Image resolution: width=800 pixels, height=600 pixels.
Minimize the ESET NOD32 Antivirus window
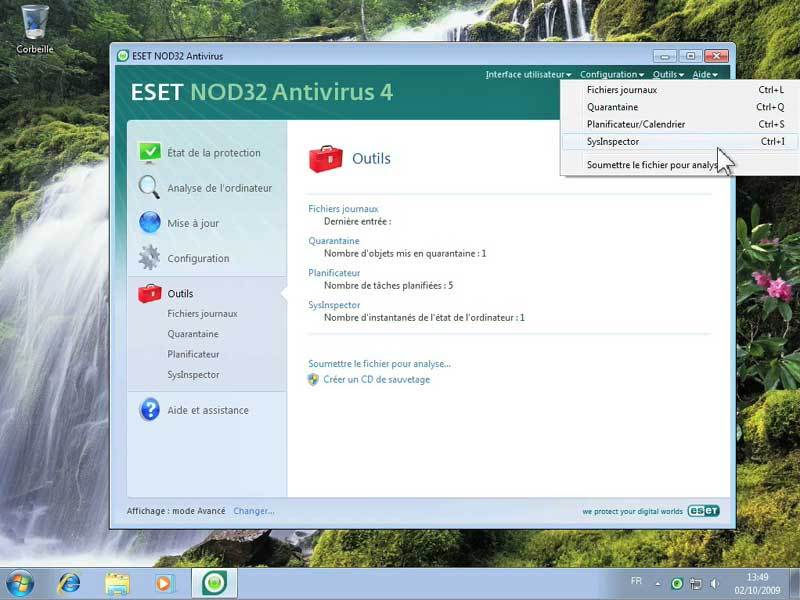[665, 56]
